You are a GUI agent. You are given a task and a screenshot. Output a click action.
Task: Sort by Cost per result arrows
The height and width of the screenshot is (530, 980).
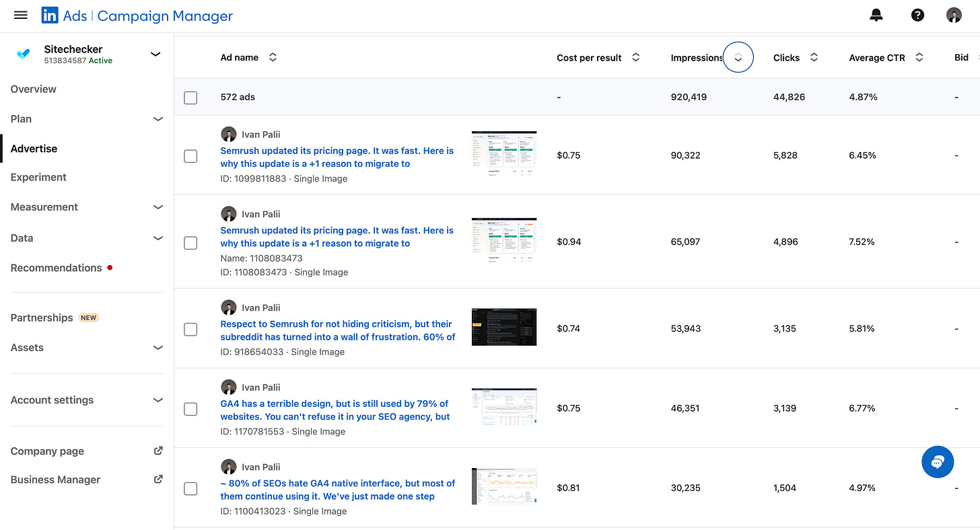click(x=635, y=57)
